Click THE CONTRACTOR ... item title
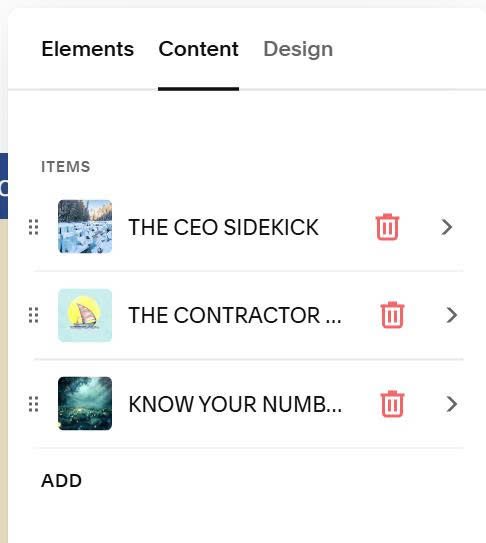Screen dimensions: 486x543 click(x=235, y=315)
